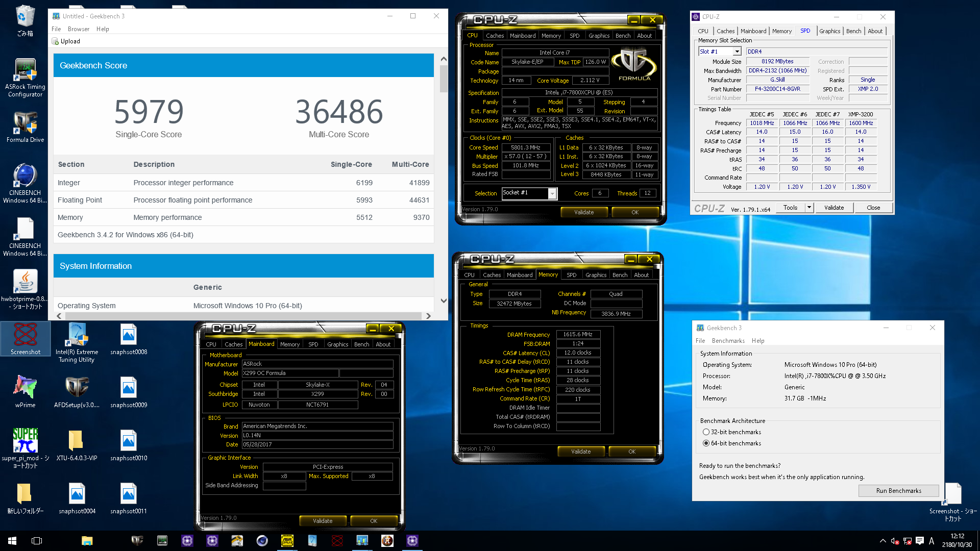Select the red Screenshot desktop icon
This screenshot has height=551, width=980.
(x=25, y=339)
